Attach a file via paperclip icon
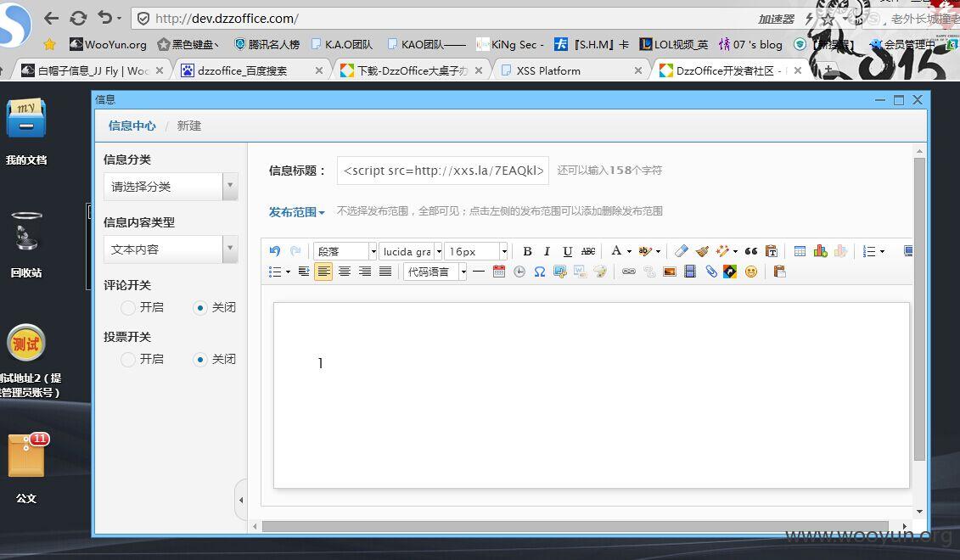This screenshot has height=560, width=960. tap(710, 272)
